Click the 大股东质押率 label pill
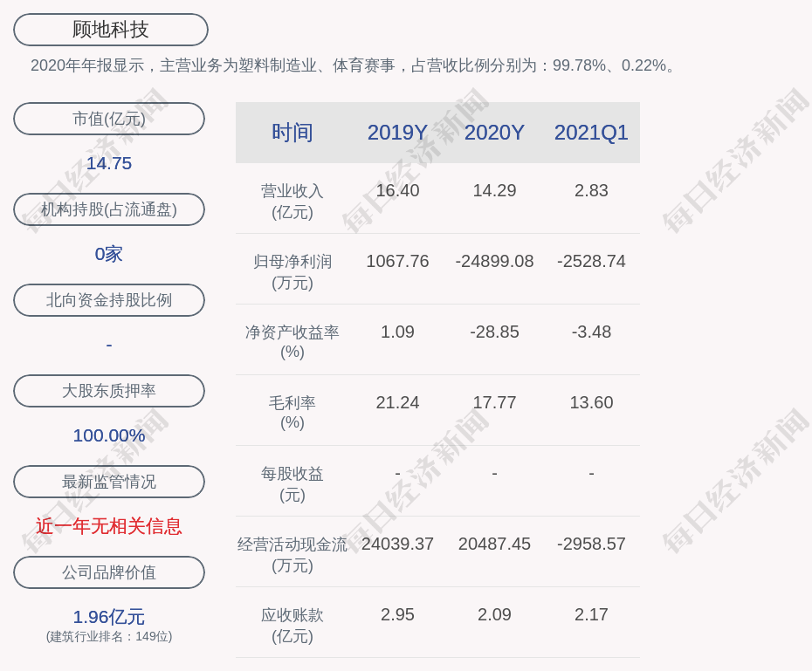The height and width of the screenshot is (671, 812). 109,391
